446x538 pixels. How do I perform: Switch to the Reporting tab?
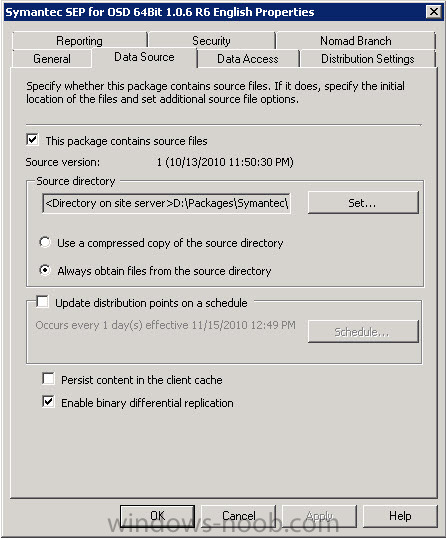(x=80, y=41)
